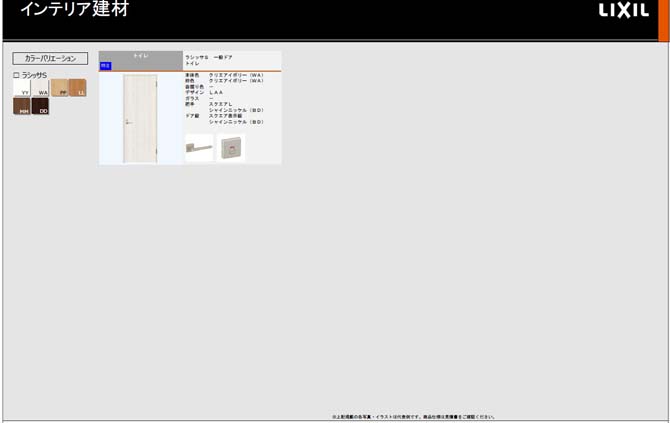This screenshot has width=670, height=423.
Task: Click the footer disclaimer note text
Action: (x=413, y=417)
